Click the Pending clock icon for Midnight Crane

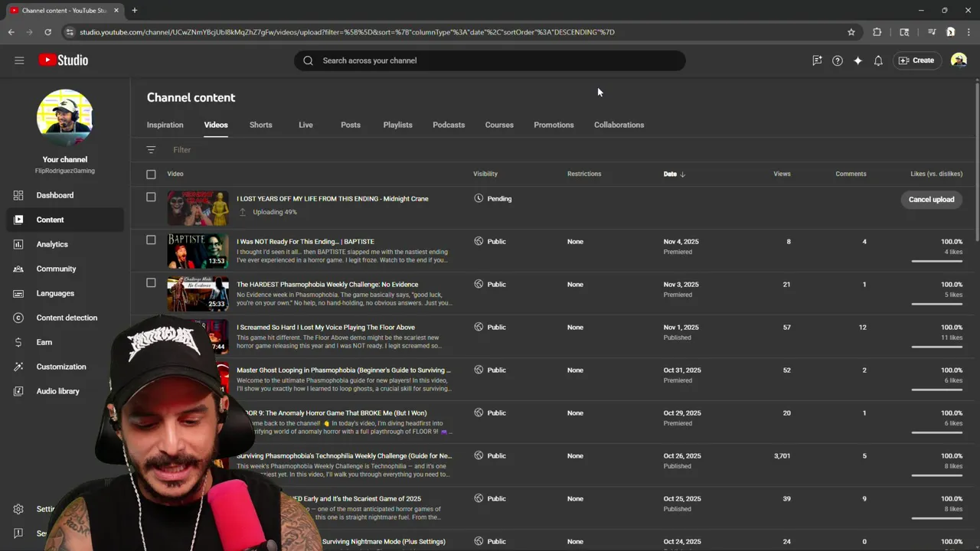click(x=479, y=198)
